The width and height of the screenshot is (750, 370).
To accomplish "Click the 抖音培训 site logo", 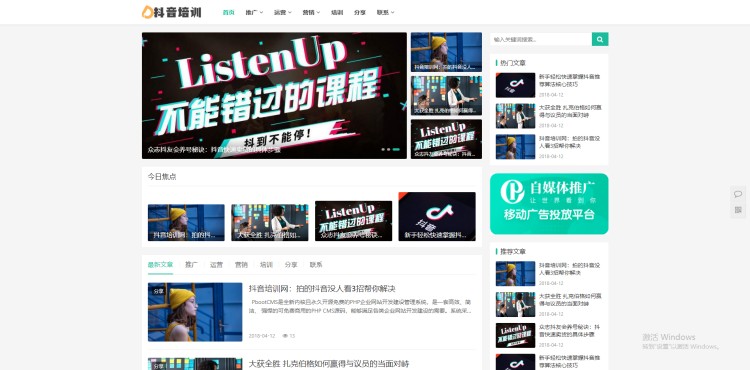I will point(172,12).
